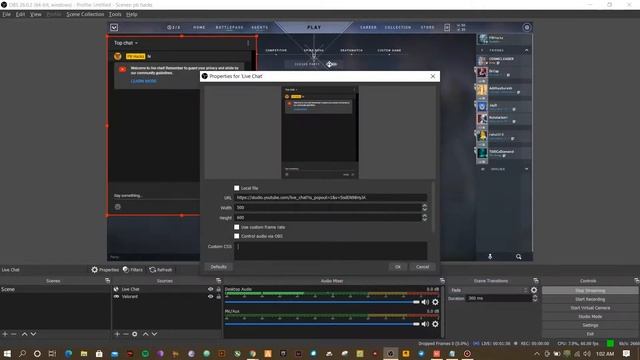Select the Scene item in Scenes list
The image size is (640, 360).
[55, 289]
